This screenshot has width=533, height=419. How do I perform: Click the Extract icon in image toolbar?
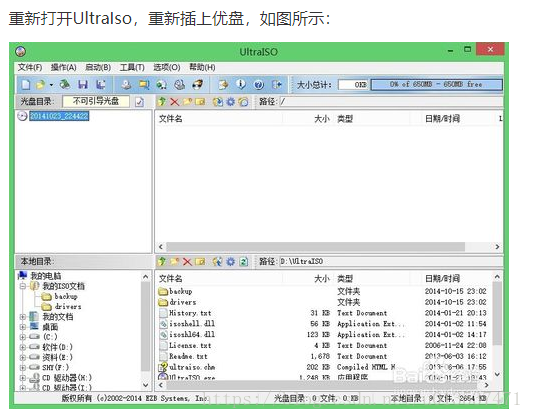tap(218, 102)
